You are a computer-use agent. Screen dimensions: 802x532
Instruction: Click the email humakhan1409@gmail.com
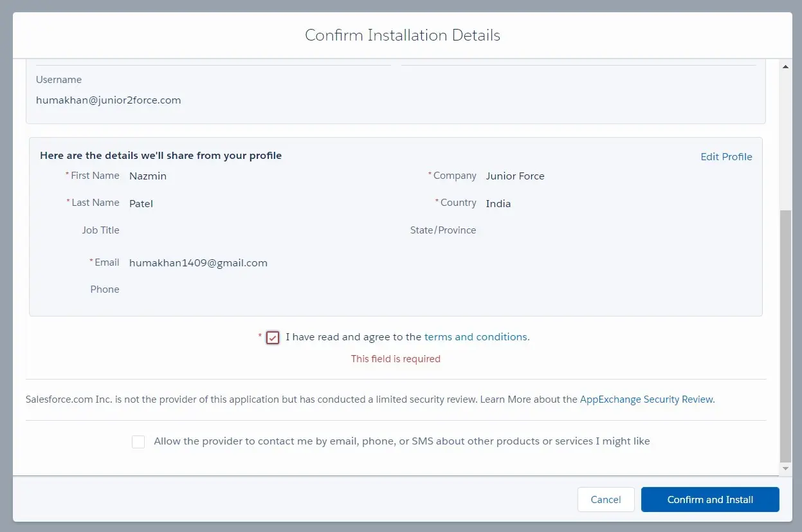pos(198,263)
